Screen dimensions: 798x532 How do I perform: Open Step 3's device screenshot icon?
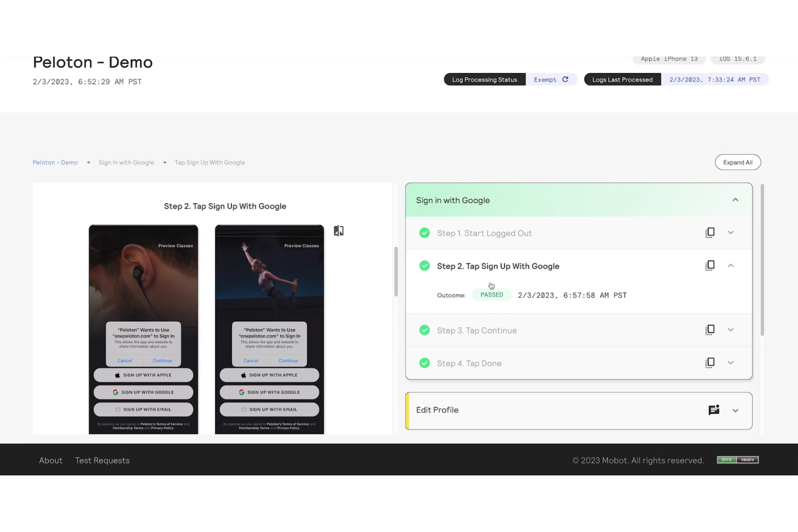click(x=710, y=330)
